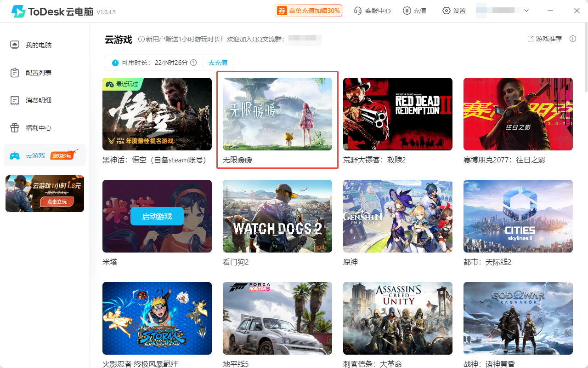
Task: Open 设置 gear icon
Action: [x=446, y=11]
